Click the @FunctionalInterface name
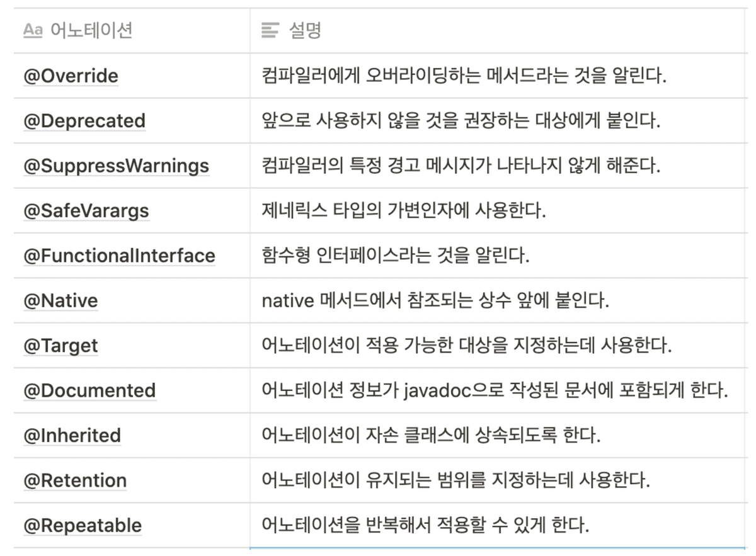The image size is (756, 556). pyautogui.click(x=119, y=256)
